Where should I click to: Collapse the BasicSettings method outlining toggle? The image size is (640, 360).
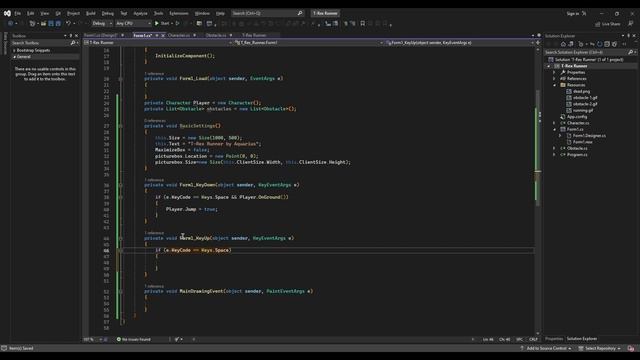(x=120, y=126)
